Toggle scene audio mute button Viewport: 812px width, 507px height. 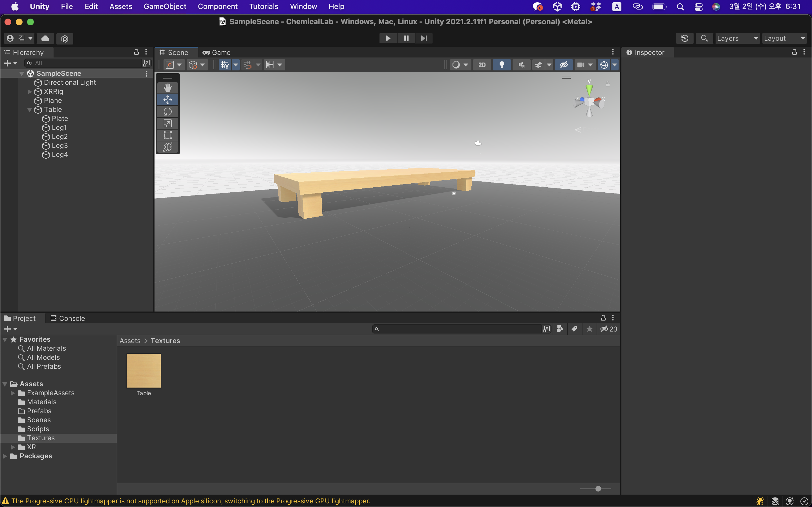(x=521, y=65)
